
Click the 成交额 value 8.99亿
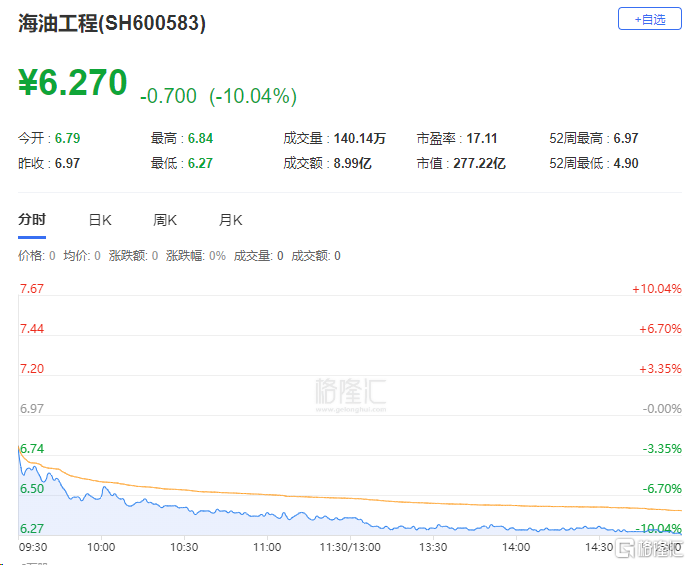pyautogui.click(x=352, y=163)
